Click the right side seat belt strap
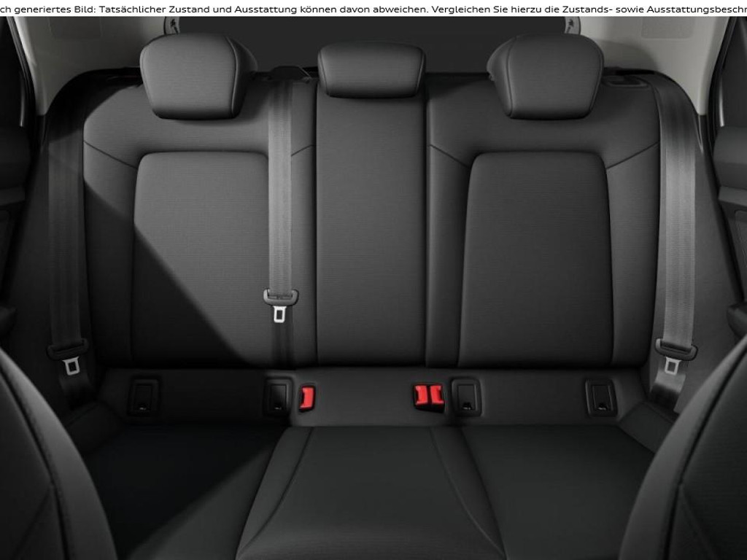This screenshot has width=747, height=560. (x=677, y=219)
